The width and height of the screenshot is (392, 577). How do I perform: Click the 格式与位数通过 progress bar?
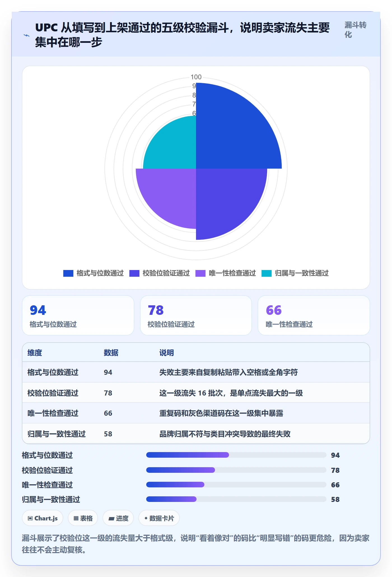236,455
